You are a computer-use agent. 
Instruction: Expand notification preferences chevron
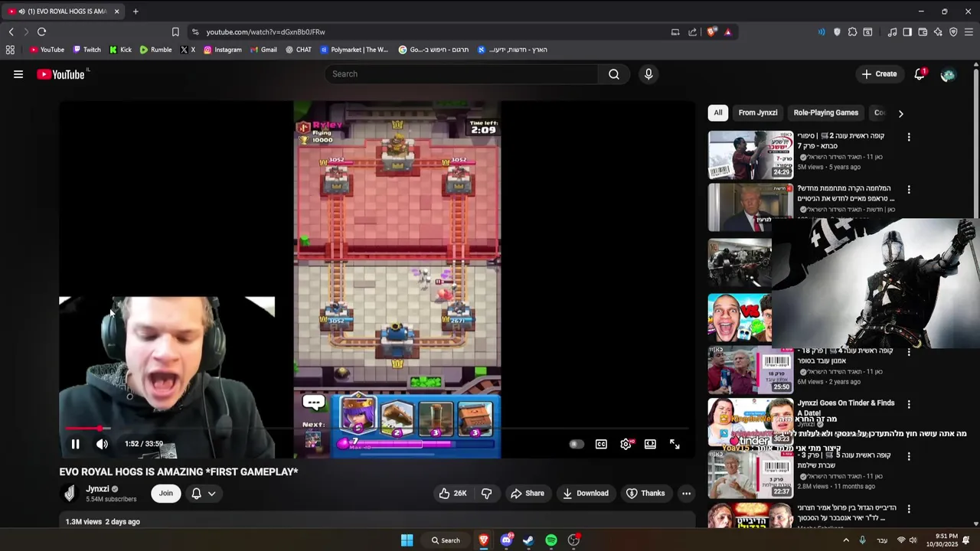point(212,494)
